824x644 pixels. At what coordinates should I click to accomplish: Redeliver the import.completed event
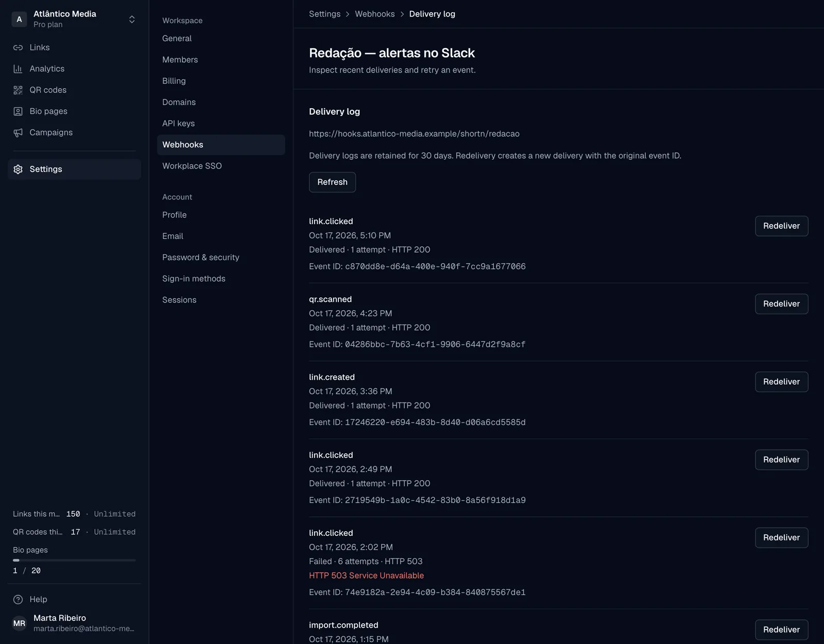[781, 630]
